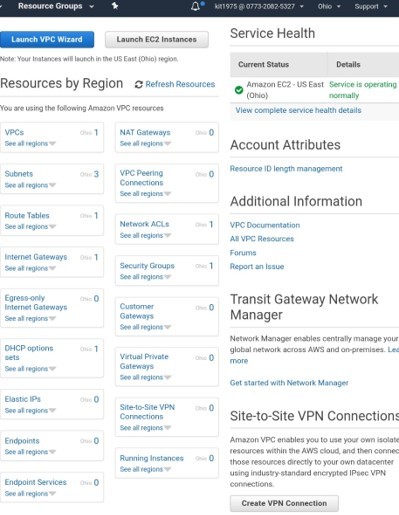Expand See all regions under NAT Gateways
Viewport: 399px width, 515px height.
click(145, 144)
